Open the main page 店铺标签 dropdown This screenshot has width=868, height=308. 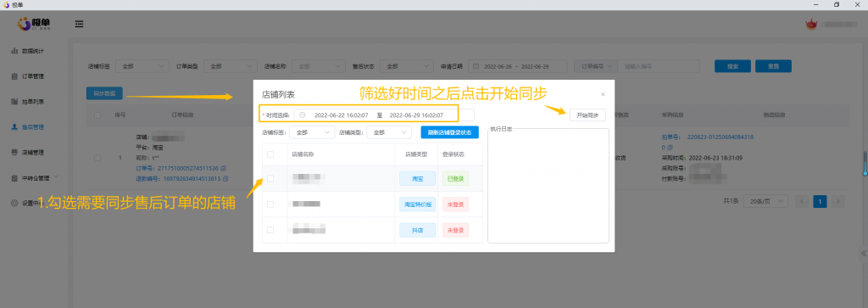142,66
